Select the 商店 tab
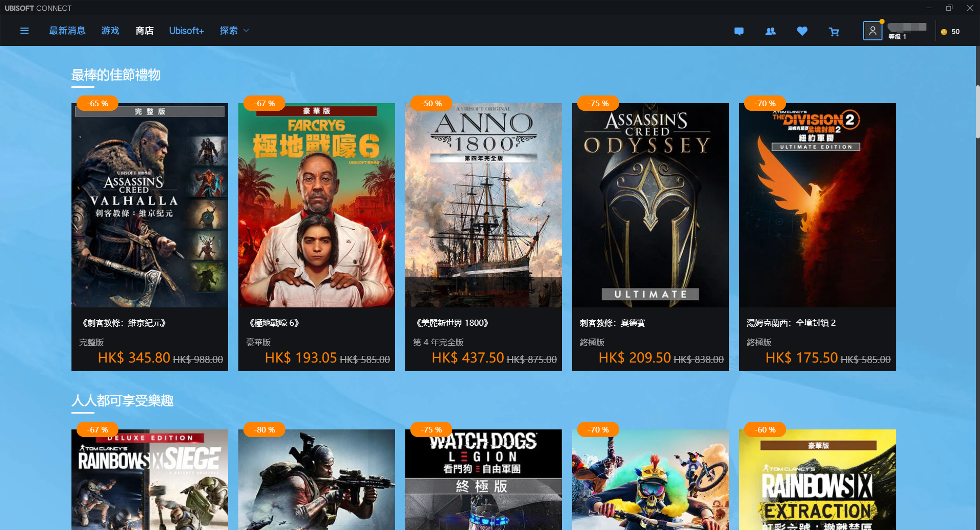The image size is (980, 530). (144, 31)
